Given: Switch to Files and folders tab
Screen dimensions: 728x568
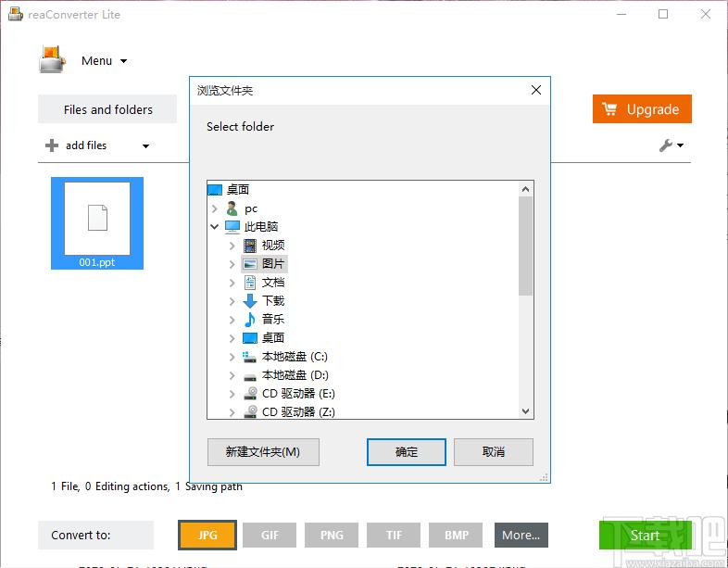Looking at the screenshot, I should (x=107, y=109).
